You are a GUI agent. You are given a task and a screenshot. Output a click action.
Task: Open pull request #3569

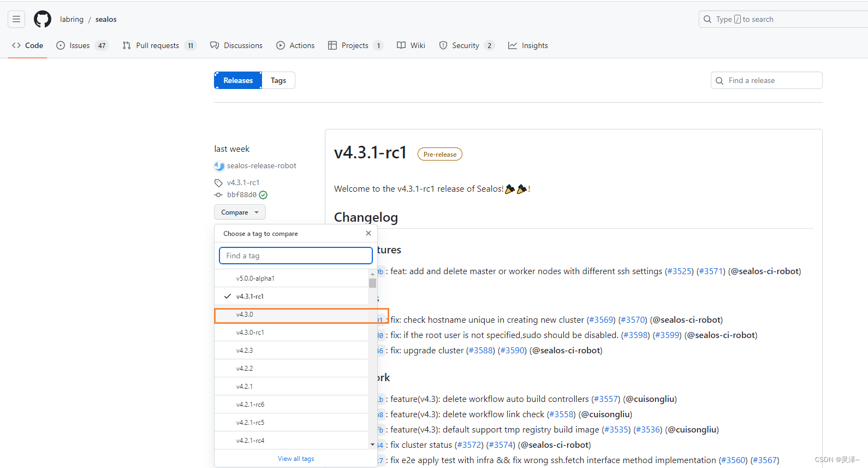pyautogui.click(x=601, y=320)
